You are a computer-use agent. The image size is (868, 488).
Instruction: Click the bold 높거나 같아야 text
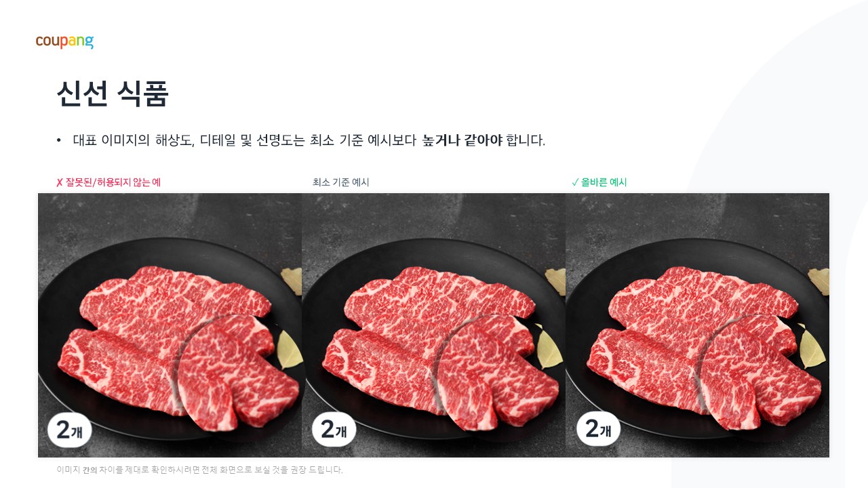462,141
